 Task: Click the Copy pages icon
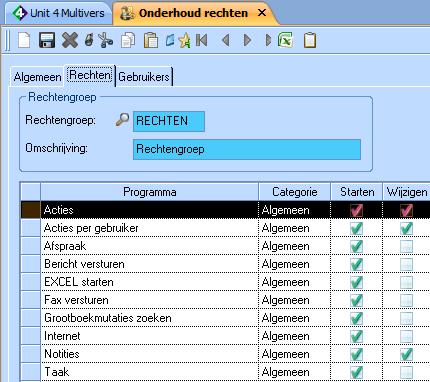[x=128, y=40]
